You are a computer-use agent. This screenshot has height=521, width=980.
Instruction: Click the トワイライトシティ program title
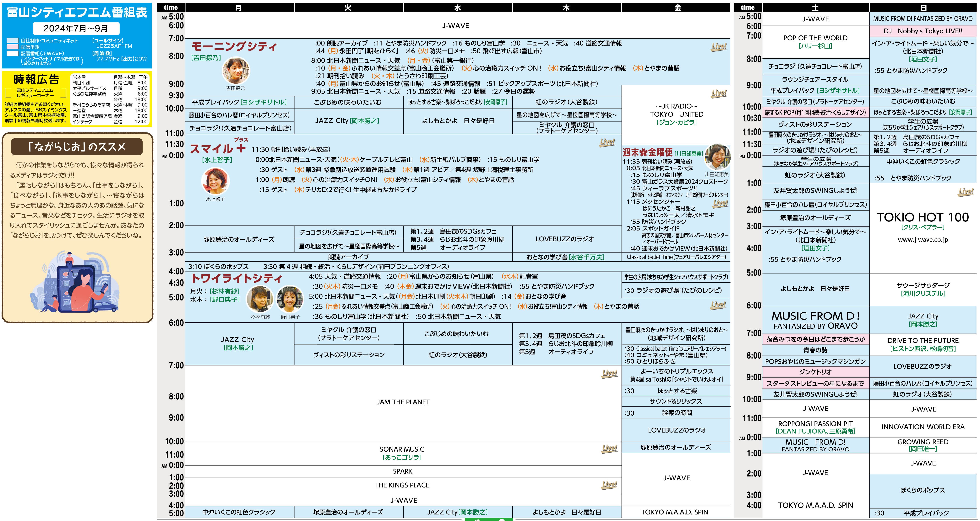237,278
